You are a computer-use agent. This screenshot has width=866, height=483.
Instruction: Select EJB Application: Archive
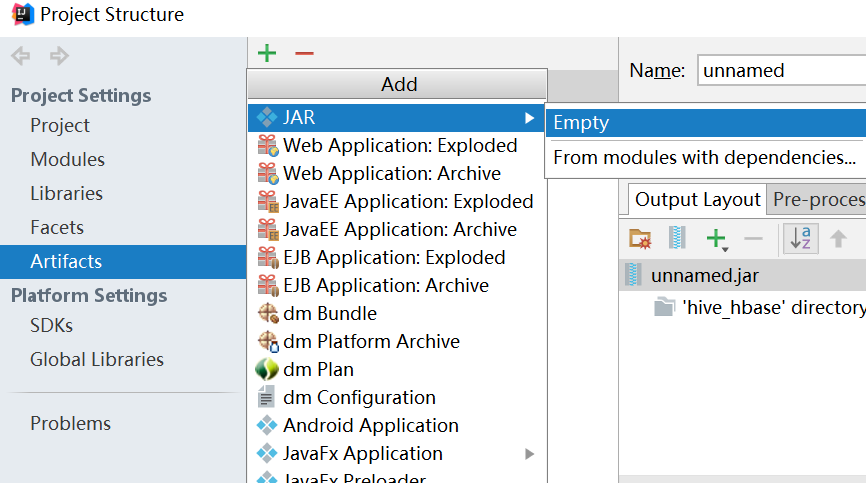pos(396,285)
